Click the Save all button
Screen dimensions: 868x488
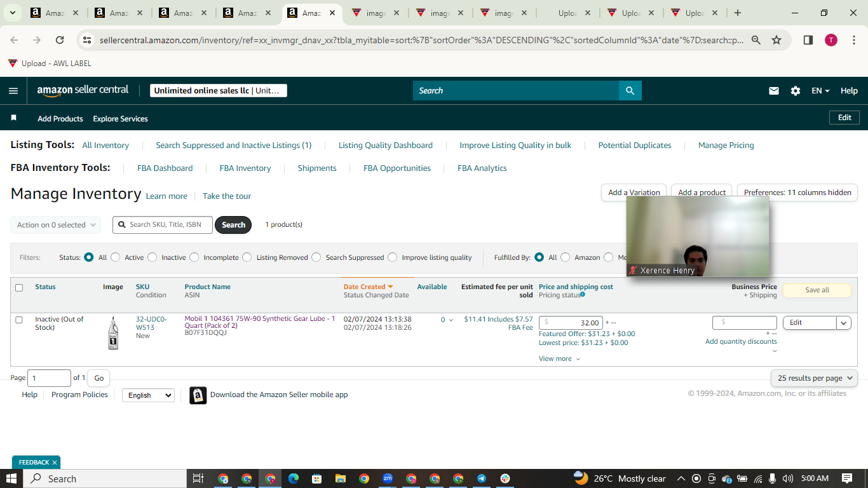pos(817,290)
